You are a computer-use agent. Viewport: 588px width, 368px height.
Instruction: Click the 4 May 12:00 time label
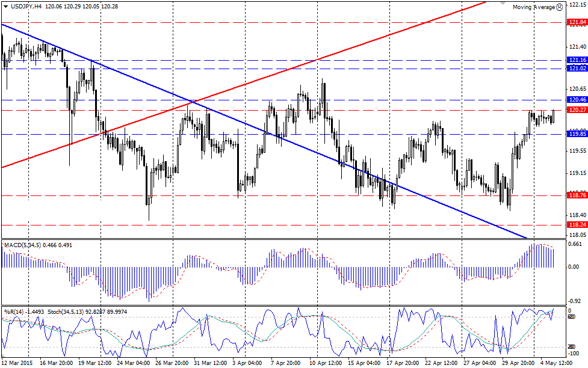[557, 363]
